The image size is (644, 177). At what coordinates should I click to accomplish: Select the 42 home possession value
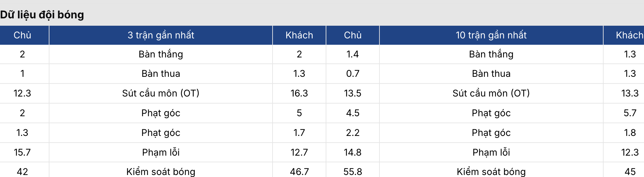coord(22,172)
